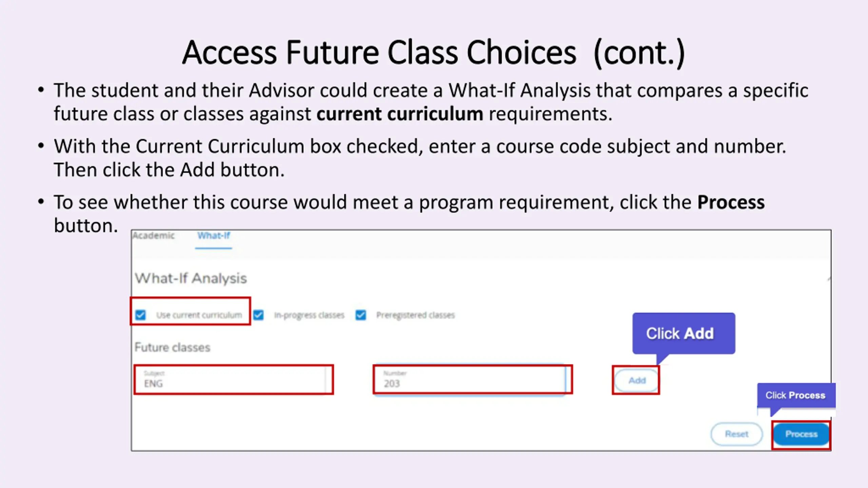This screenshot has width=868, height=488.
Task: Click the Preregistered classes label text
Action: point(415,315)
